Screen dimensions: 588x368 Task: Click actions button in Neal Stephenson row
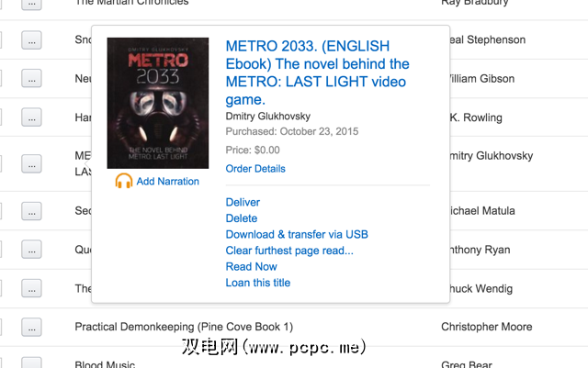tap(32, 40)
